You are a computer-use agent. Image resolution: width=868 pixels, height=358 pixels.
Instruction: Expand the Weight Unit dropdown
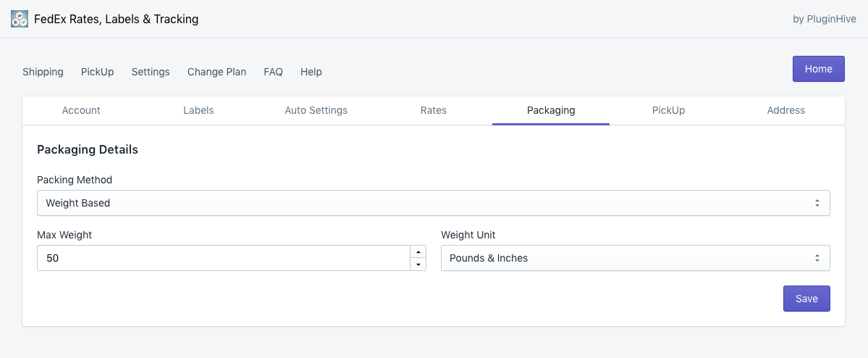tap(635, 258)
